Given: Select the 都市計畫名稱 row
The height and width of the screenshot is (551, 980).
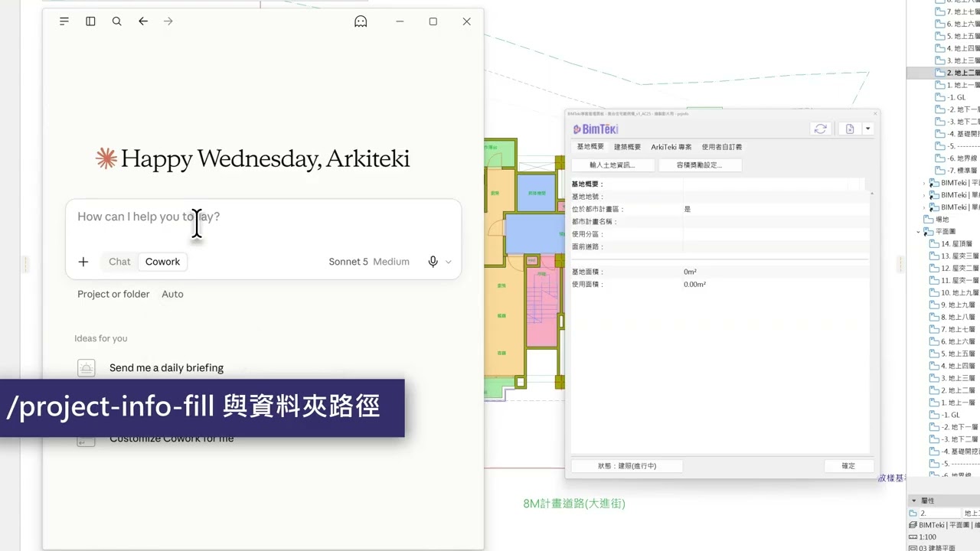Looking at the screenshot, I should 720,222.
